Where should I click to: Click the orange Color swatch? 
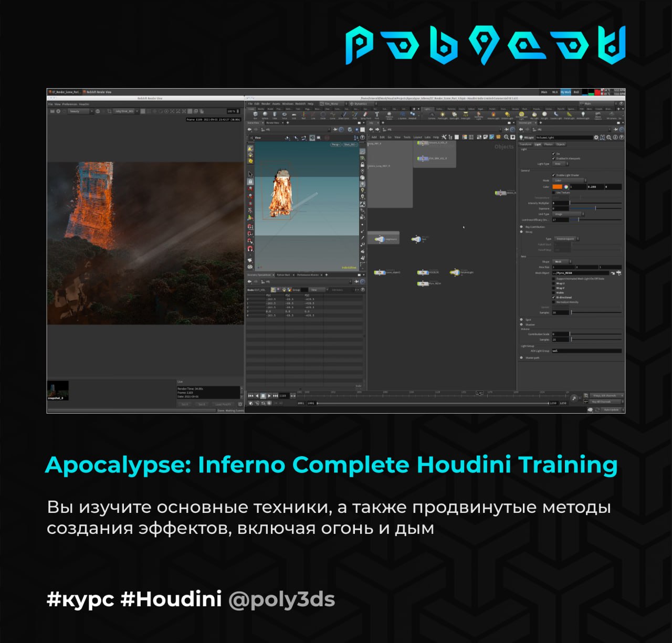click(558, 187)
